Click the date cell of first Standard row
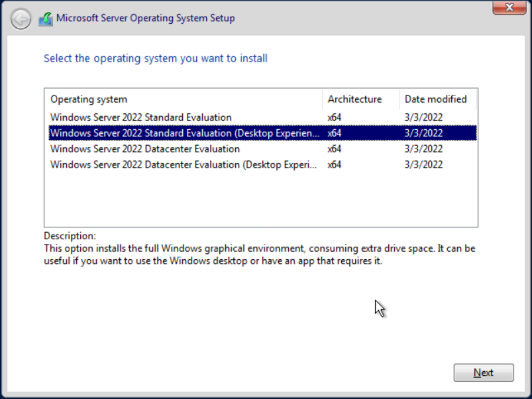This screenshot has width=532, height=399. coord(423,117)
